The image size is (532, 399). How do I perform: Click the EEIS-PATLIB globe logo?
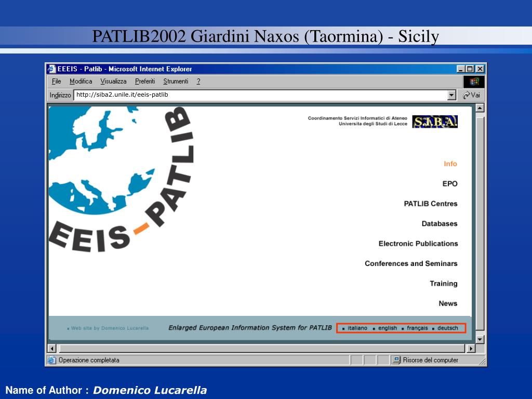[x=121, y=179]
